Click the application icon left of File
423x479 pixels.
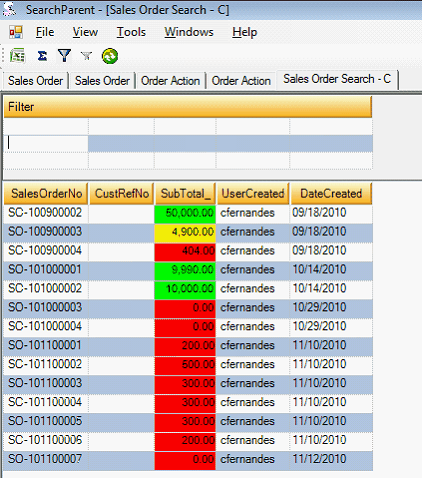[x=16, y=32]
